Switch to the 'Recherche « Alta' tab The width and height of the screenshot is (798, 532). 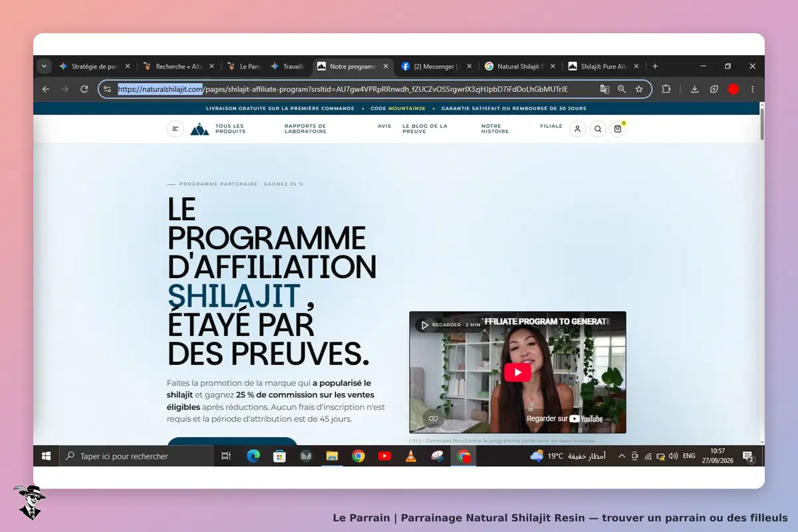[178, 66]
